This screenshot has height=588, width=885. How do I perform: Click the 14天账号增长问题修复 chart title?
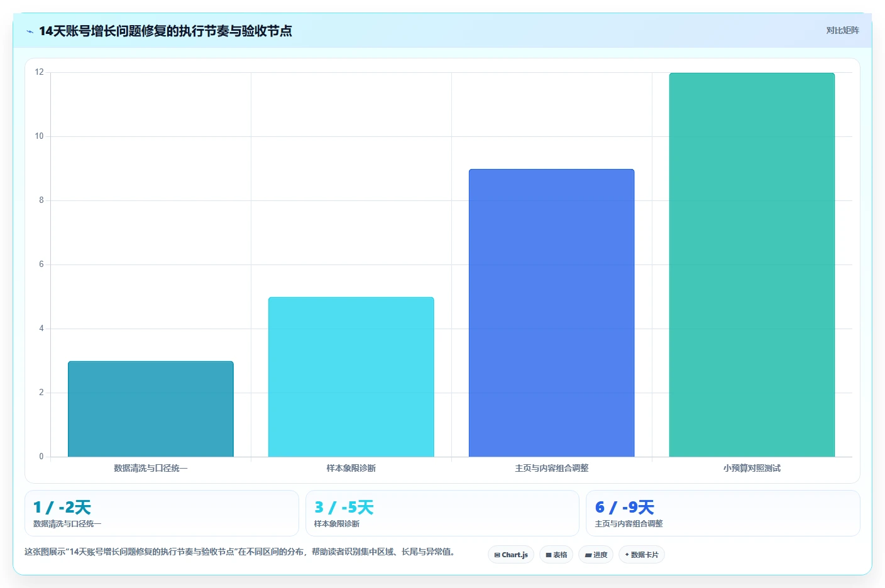click(x=165, y=31)
